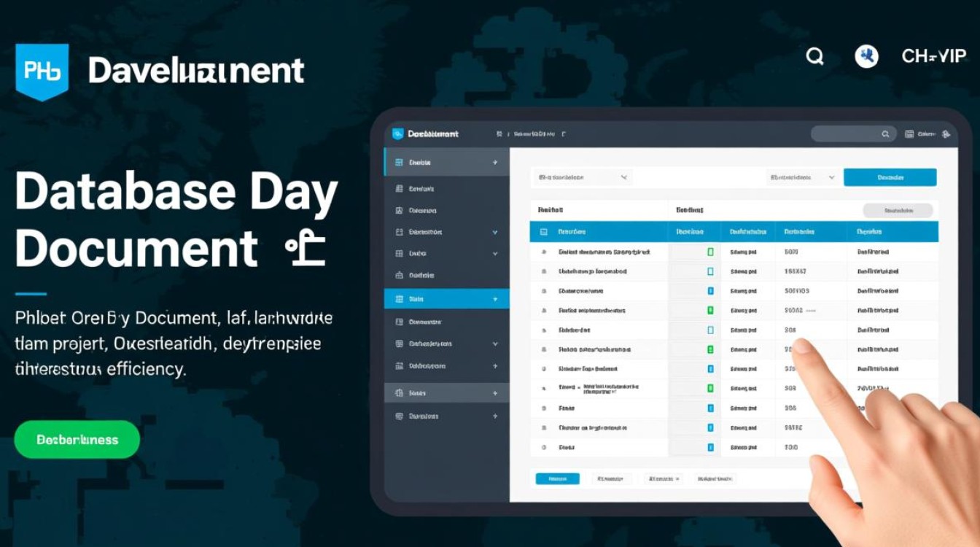Click the magnifier search icon in page header

814,56
